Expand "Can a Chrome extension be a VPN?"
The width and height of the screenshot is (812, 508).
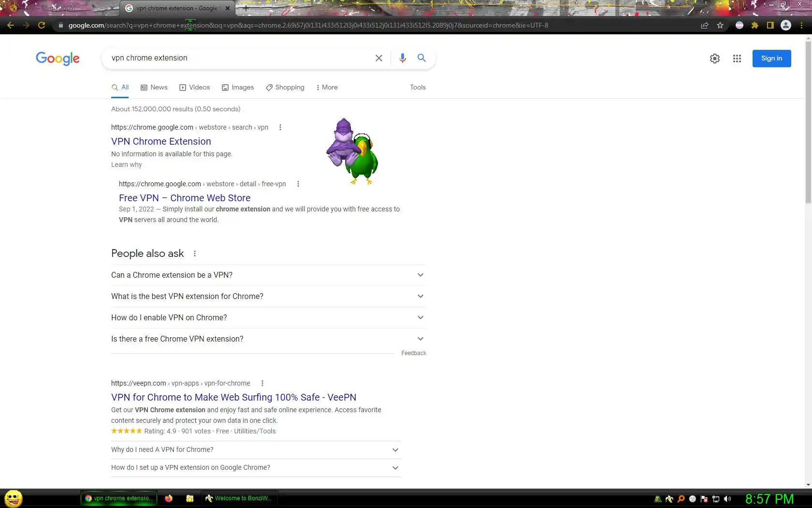tap(268, 275)
